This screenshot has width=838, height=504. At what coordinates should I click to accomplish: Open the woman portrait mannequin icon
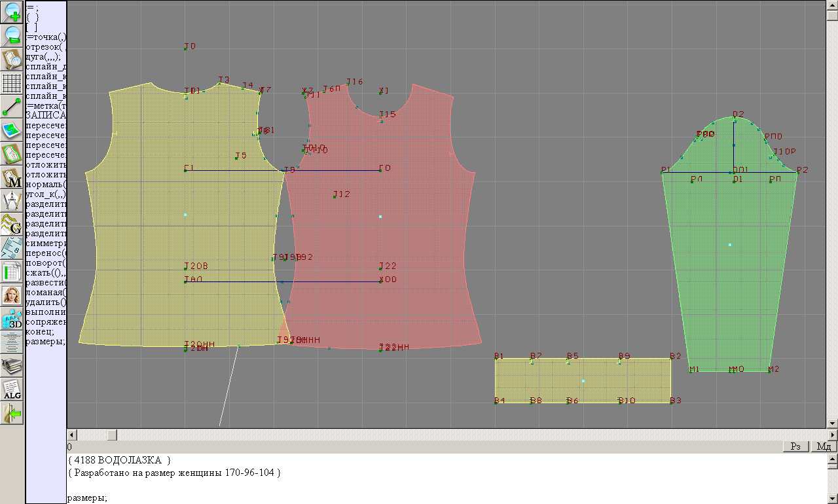[12, 295]
